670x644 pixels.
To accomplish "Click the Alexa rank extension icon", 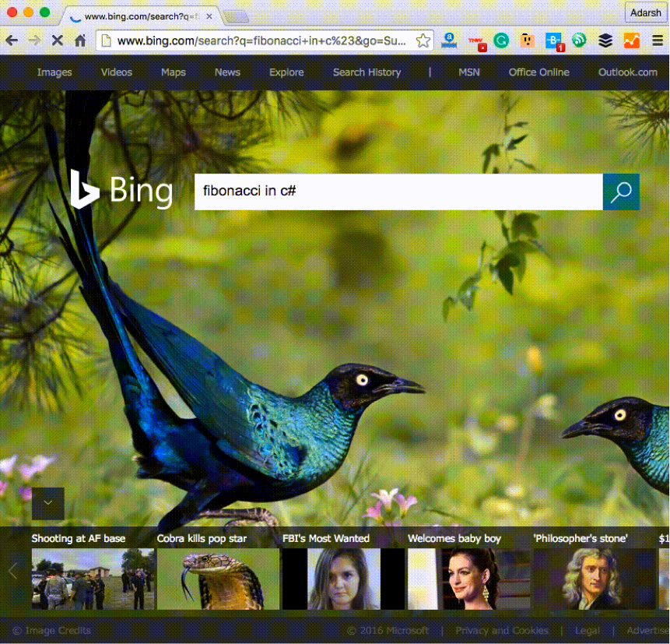I will [x=450, y=40].
